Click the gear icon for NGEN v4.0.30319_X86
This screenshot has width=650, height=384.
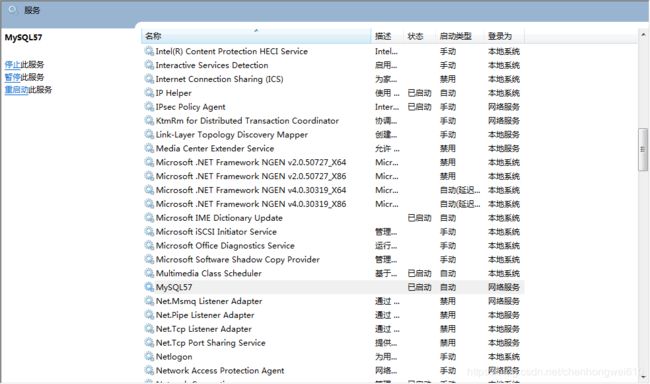tap(149, 204)
